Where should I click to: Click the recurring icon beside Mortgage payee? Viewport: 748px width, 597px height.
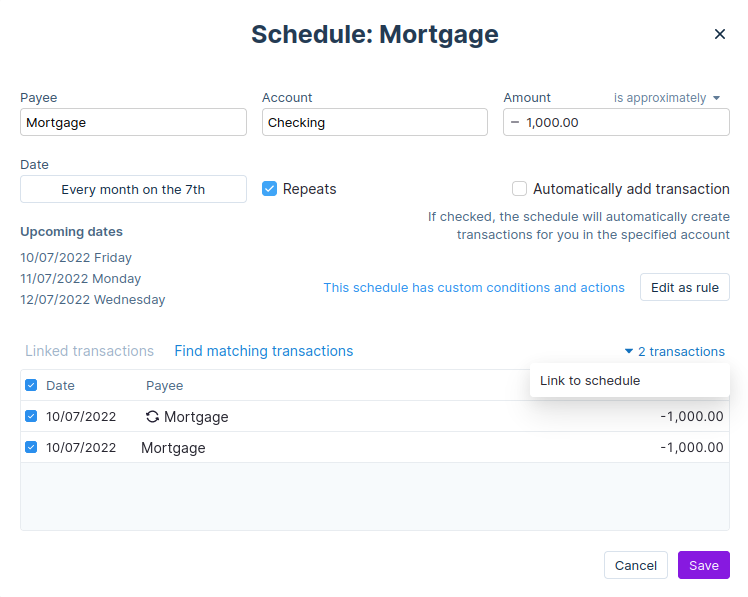coord(152,417)
